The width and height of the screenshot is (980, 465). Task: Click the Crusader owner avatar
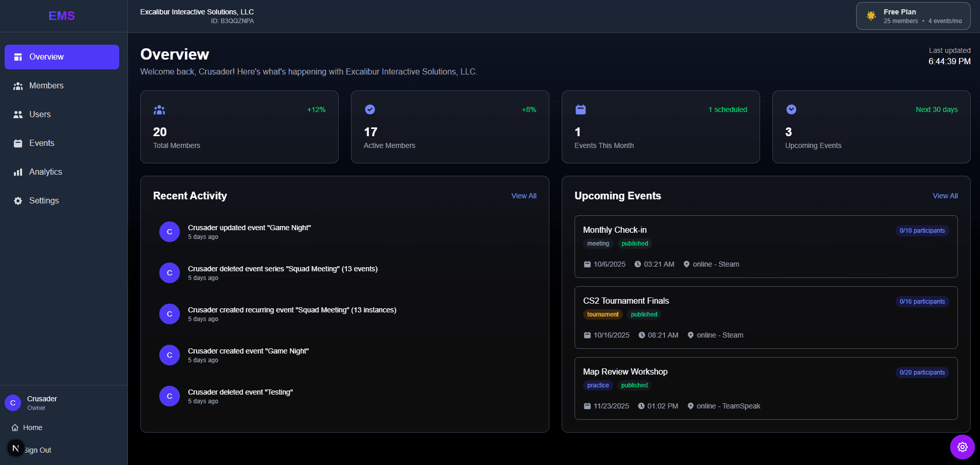pyautogui.click(x=13, y=403)
